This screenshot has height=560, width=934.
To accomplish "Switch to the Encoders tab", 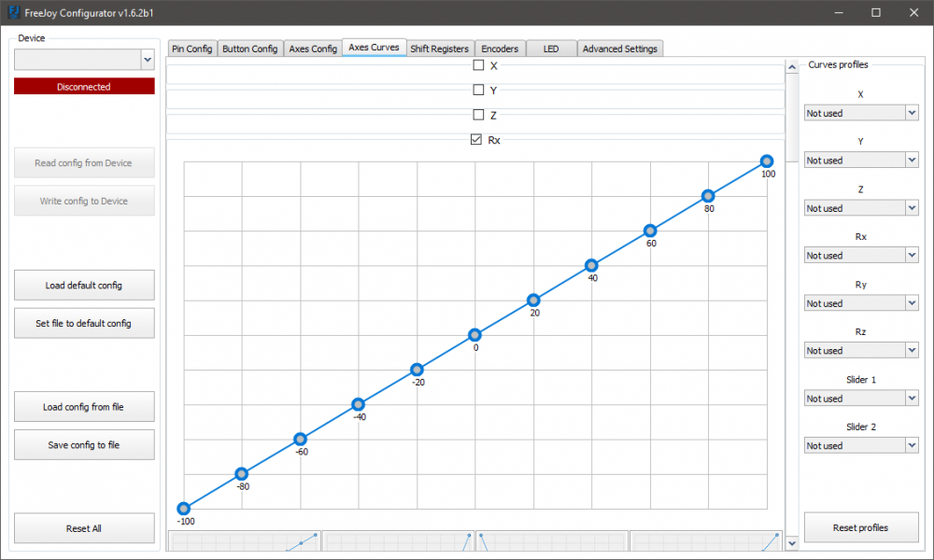I will pyautogui.click(x=500, y=49).
